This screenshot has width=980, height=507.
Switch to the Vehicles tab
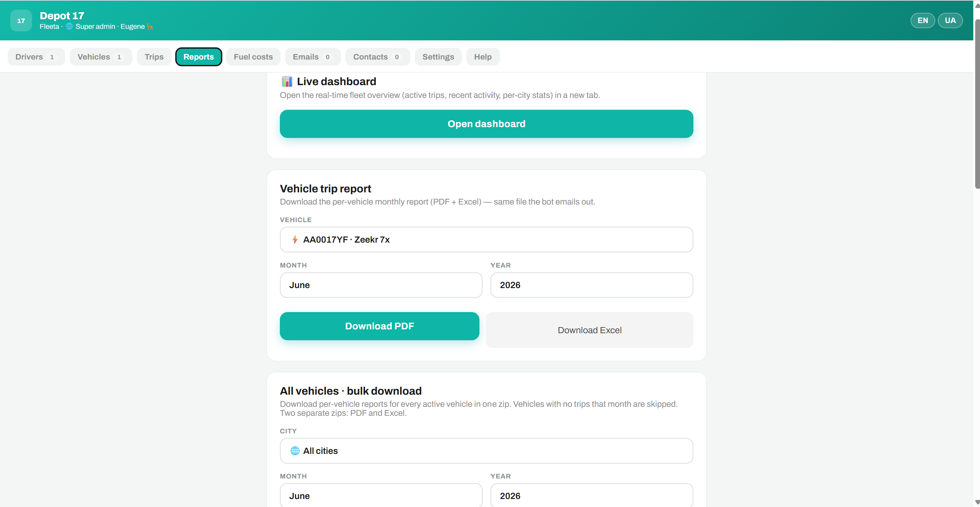click(x=101, y=57)
